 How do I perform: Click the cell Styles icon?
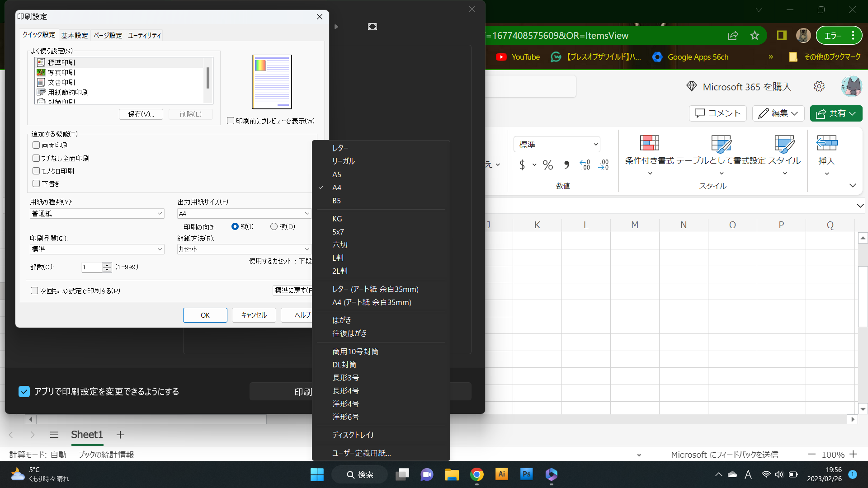click(784, 144)
